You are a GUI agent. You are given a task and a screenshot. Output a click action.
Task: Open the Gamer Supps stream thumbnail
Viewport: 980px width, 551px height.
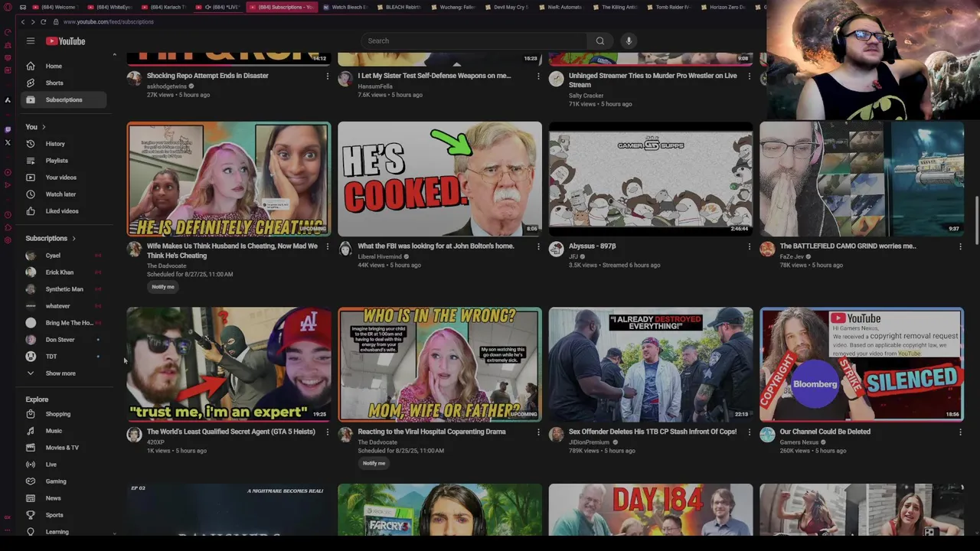point(651,179)
